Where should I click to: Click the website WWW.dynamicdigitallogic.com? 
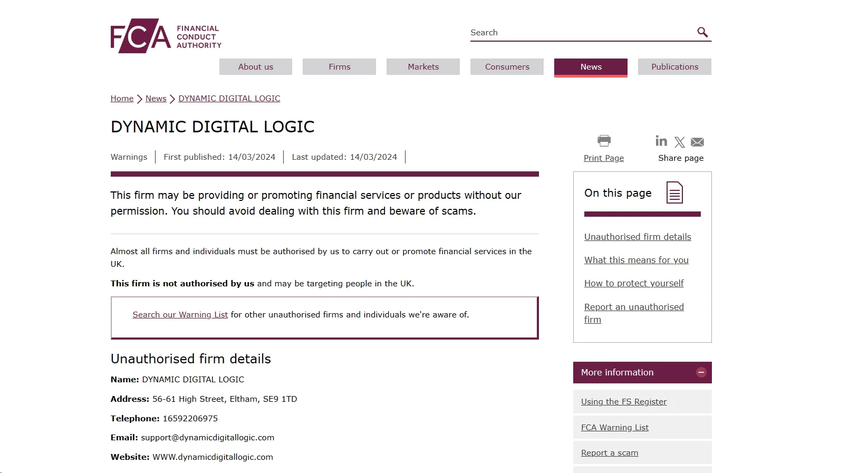(213, 457)
